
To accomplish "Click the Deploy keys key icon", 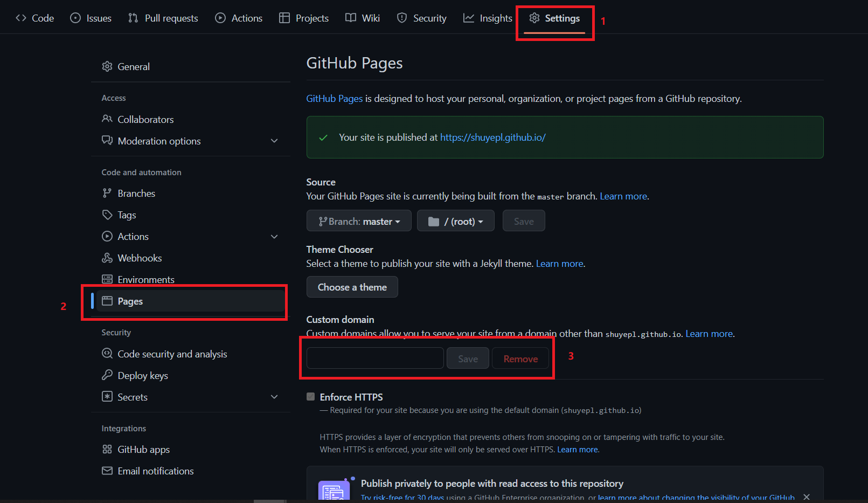I will (107, 375).
